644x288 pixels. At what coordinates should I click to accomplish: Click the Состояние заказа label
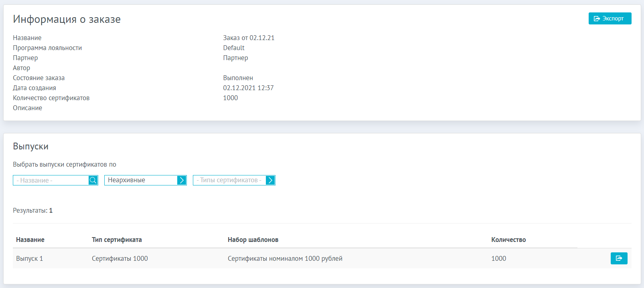point(38,78)
